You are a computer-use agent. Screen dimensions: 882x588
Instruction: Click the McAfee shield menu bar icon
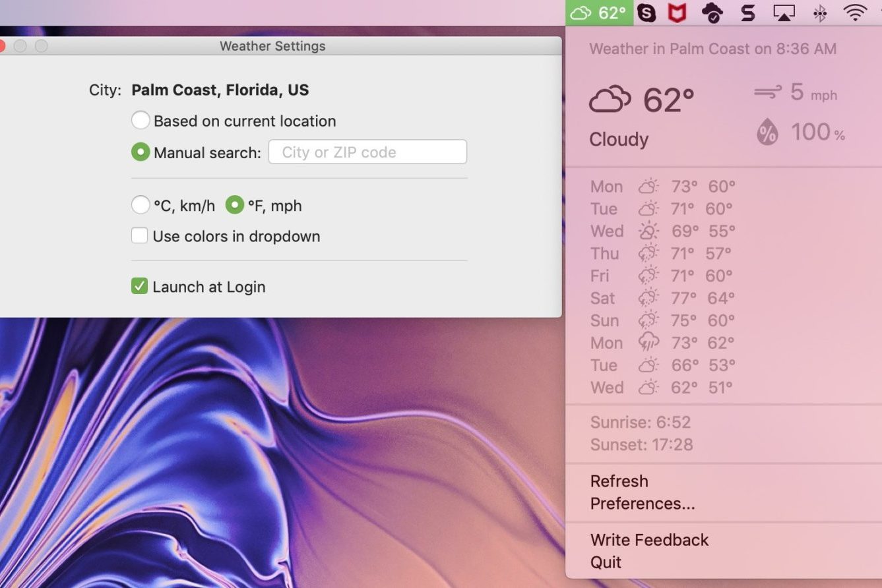(677, 11)
